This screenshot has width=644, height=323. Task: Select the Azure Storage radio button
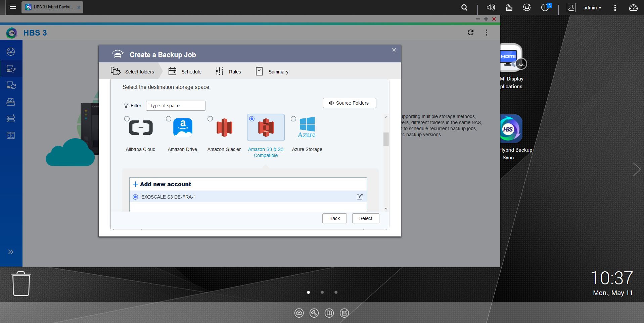coord(293,119)
